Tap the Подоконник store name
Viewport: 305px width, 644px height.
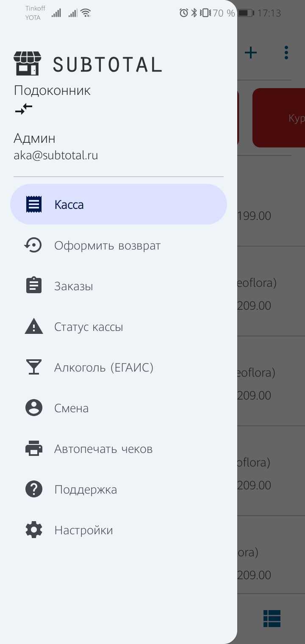52,90
